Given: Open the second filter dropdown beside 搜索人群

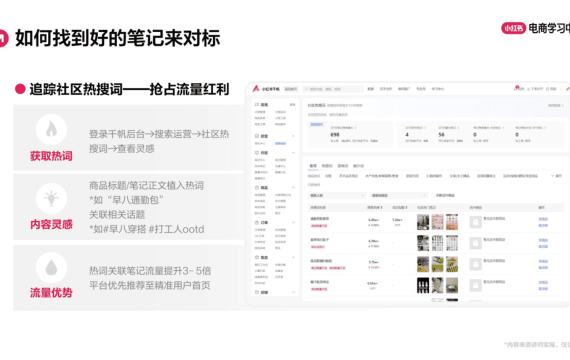Looking at the screenshot, I should coord(398,195).
